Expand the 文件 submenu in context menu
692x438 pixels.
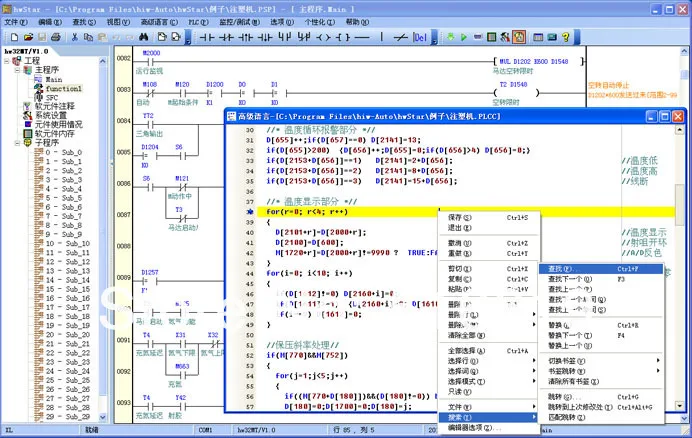(489, 407)
